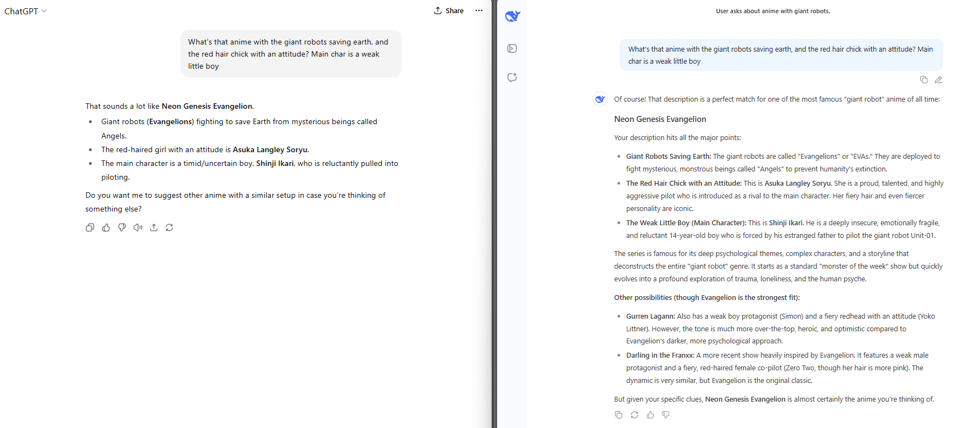Viewport: 980px width, 428px height.
Task: Click 'Darling in the Franxx:' in DeepSeek reply
Action: [x=660, y=355]
